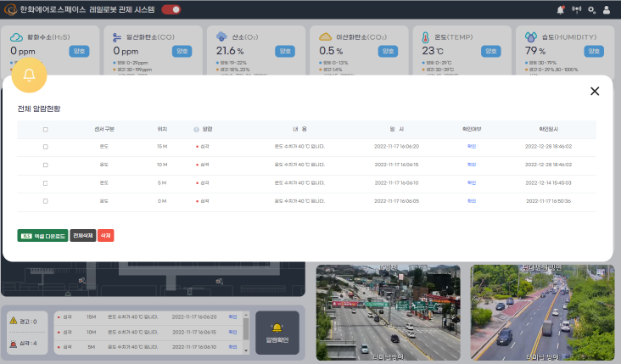The height and width of the screenshot is (364, 621).
Task: Open the right road camera feed
Action: (541, 314)
